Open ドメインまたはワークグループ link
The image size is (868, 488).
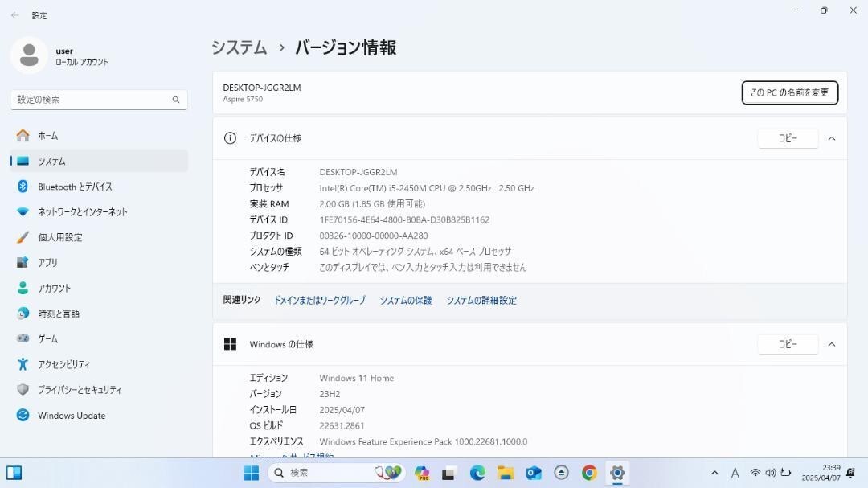320,300
